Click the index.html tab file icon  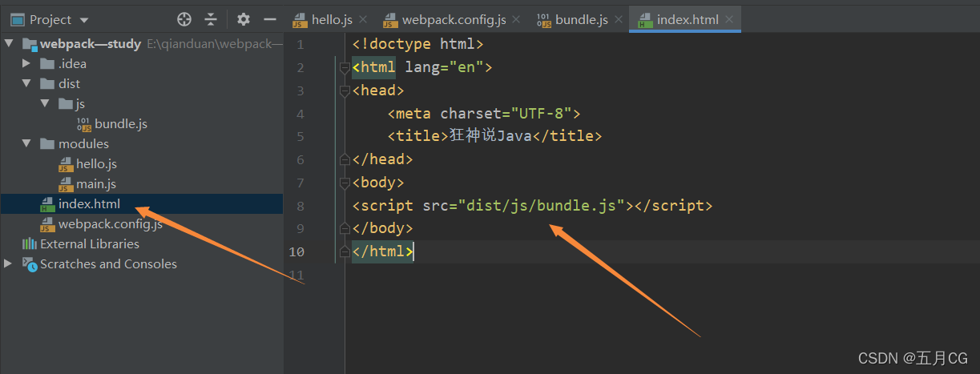click(645, 19)
